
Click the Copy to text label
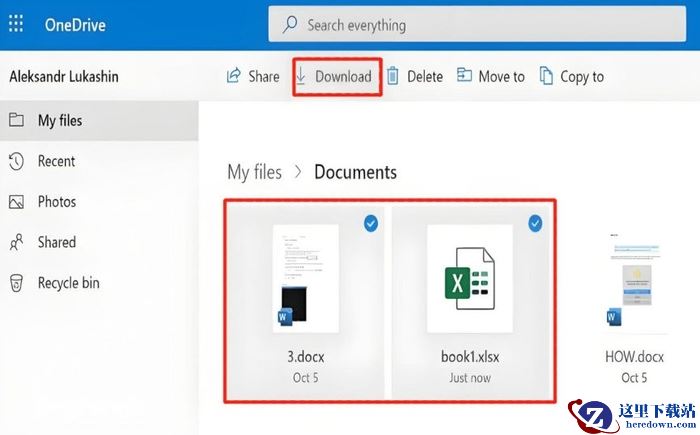pos(582,77)
